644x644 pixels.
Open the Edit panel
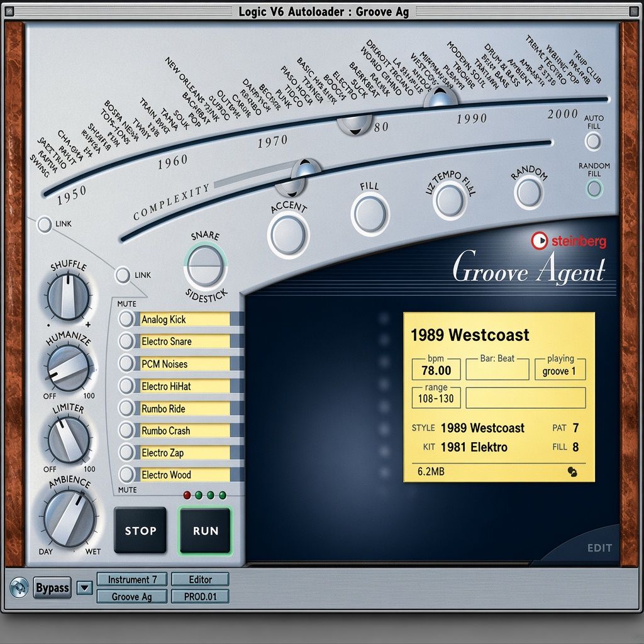(599, 548)
